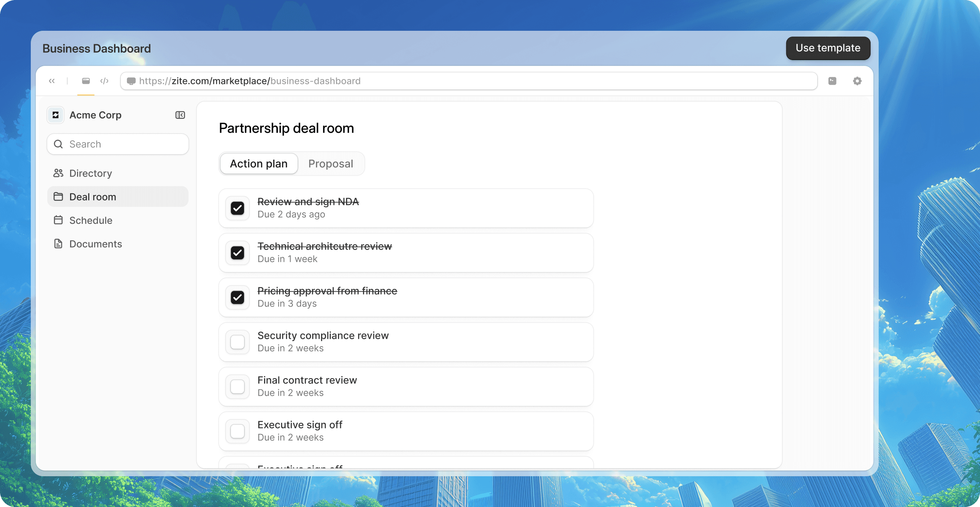Screen dimensions: 980x507
Task: Uncheck Review and sign NDA checkbox
Action: [237, 208]
